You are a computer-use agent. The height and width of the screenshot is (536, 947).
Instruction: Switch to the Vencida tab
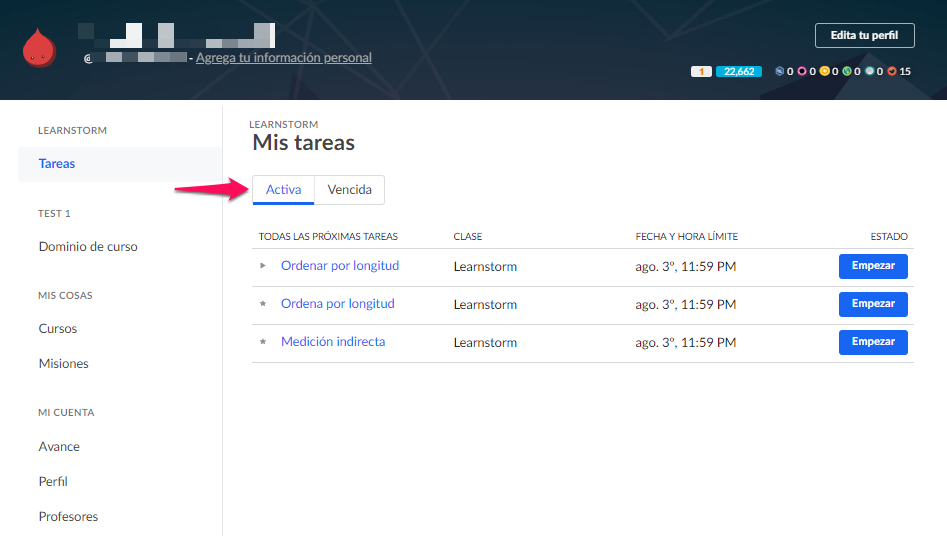[349, 190]
